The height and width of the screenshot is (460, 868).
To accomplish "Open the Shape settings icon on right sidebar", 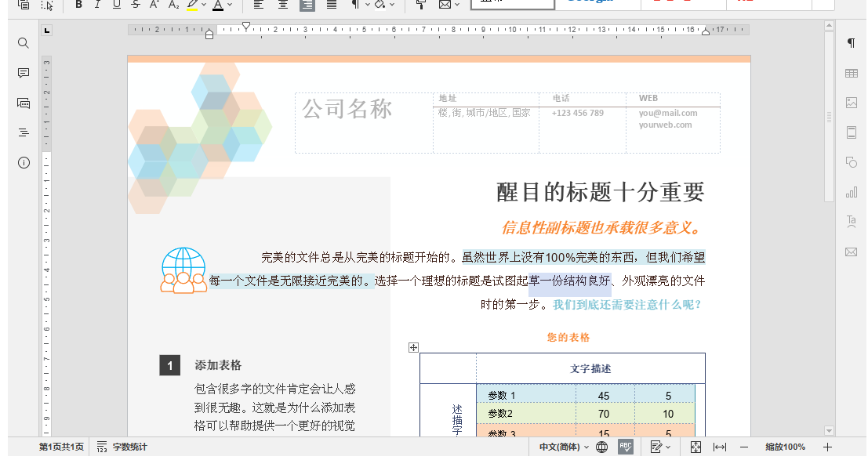I will pos(851,161).
